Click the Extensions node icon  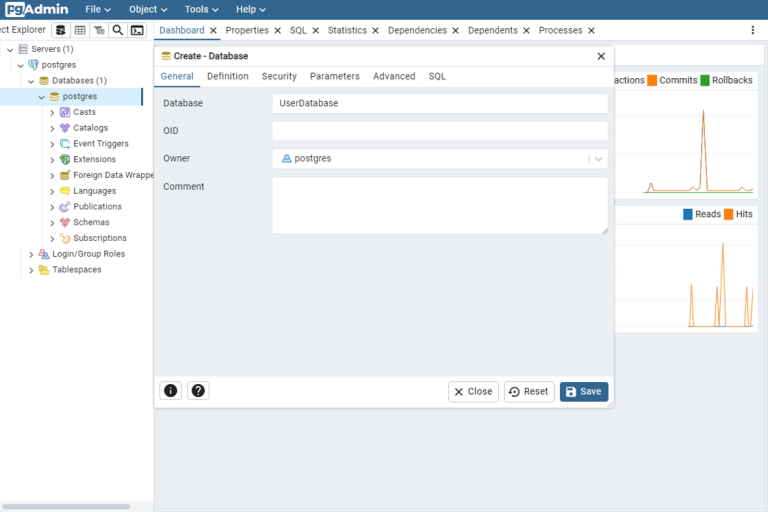(x=65, y=159)
